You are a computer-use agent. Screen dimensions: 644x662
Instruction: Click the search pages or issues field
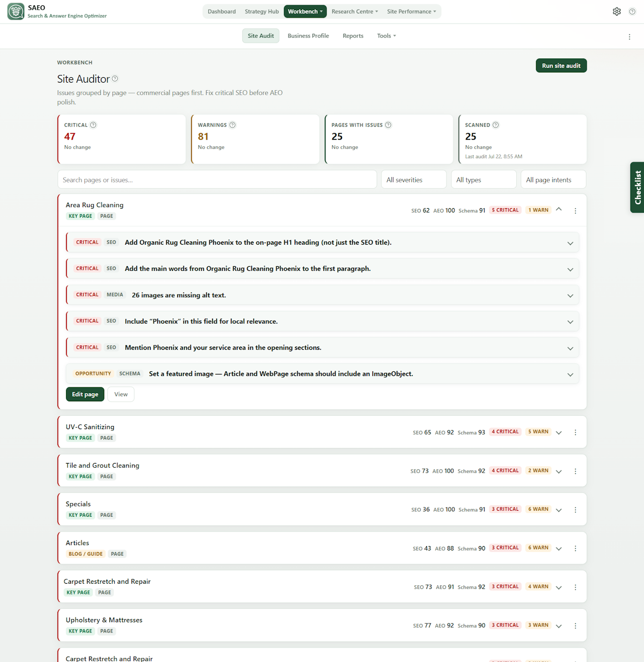point(217,180)
